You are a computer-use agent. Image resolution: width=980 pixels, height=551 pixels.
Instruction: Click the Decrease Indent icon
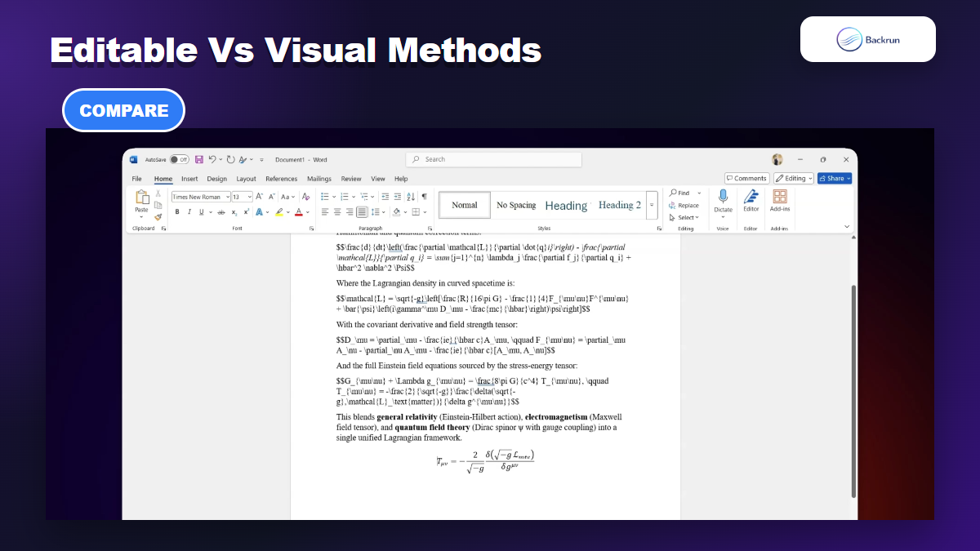click(x=385, y=197)
